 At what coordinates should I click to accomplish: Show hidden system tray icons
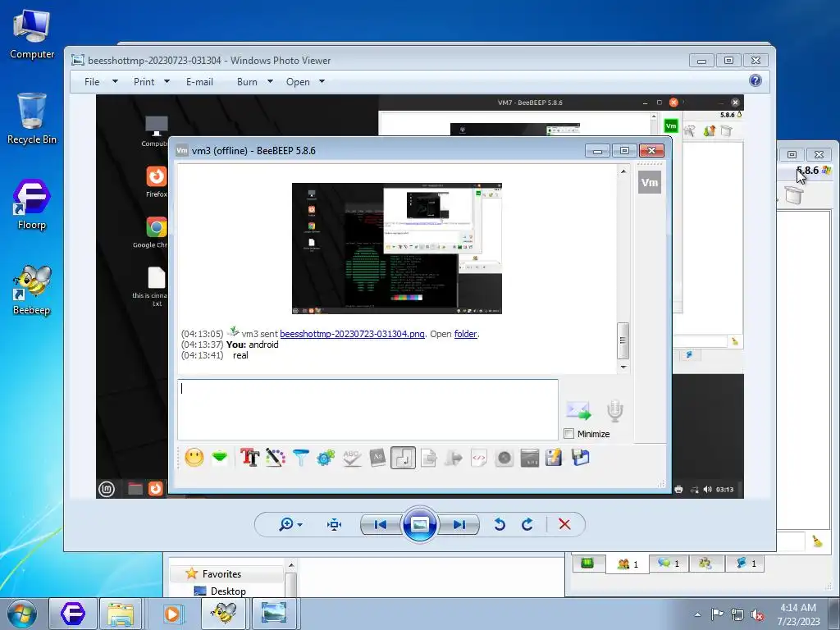point(697,614)
